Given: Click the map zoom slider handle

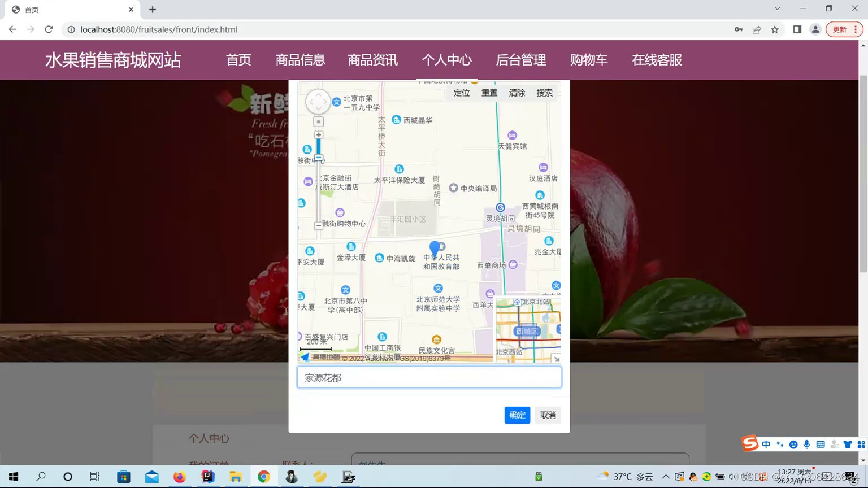Looking at the screenshot, I should [x=319, y=158].
